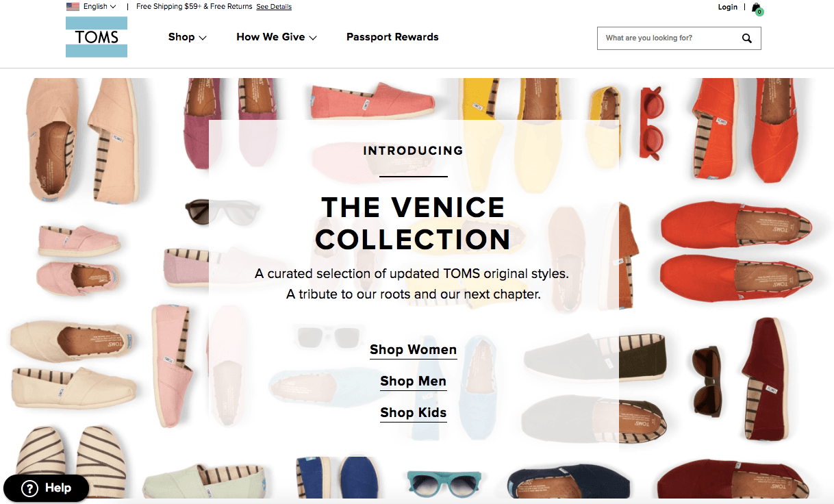The width and height of the screenshot is (834, 504).
Task: Select the Shop Men link
Action: [413, 381]
